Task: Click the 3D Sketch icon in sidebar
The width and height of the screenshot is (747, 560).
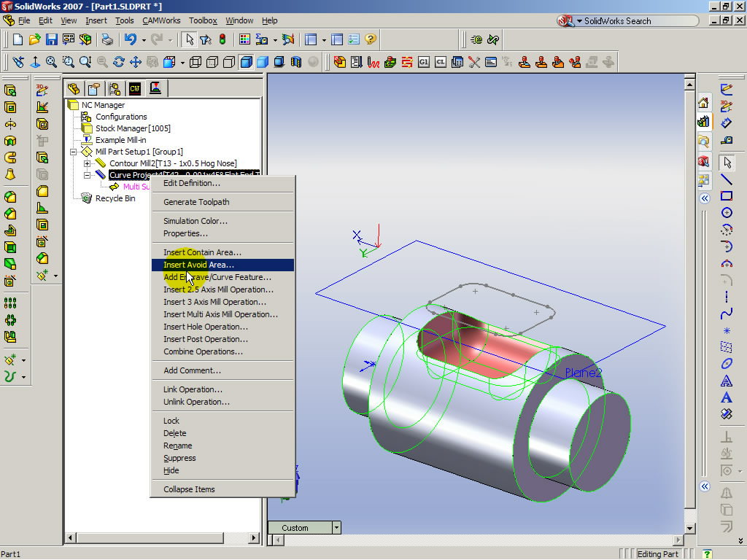Action: (42, 90)
